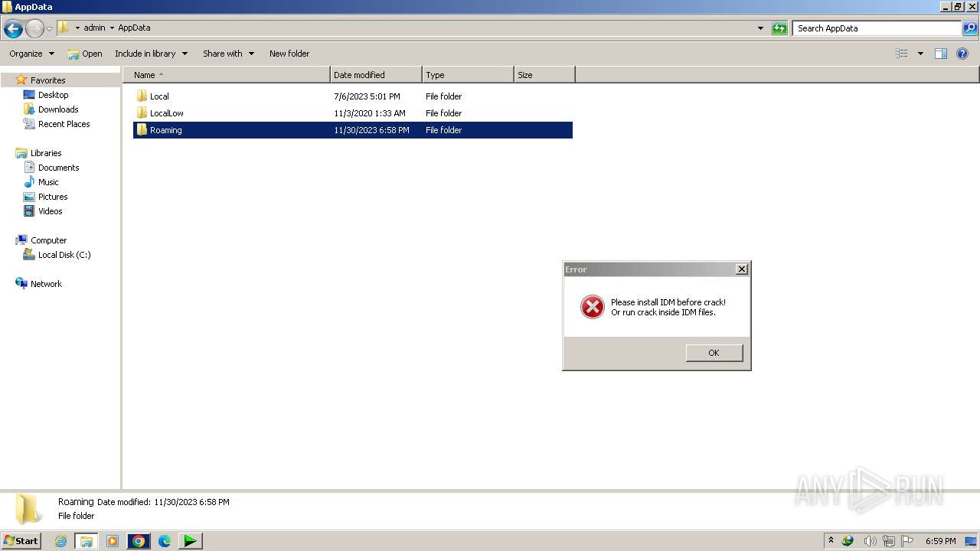This screenshot has height=551, width=980.
Task: Open Local Disk (C:) in navigation pane
Action: point(64,255)
